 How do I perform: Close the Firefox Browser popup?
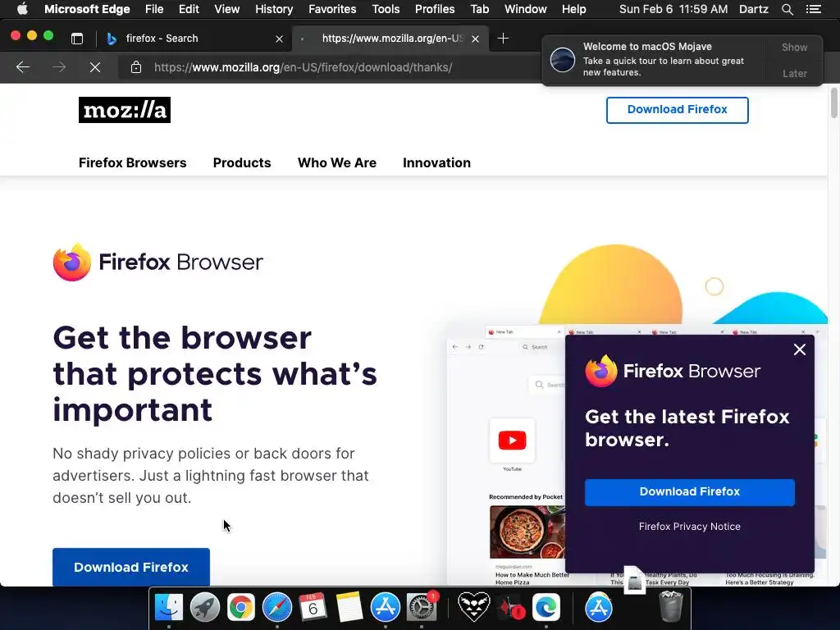(x=799, y=349)
